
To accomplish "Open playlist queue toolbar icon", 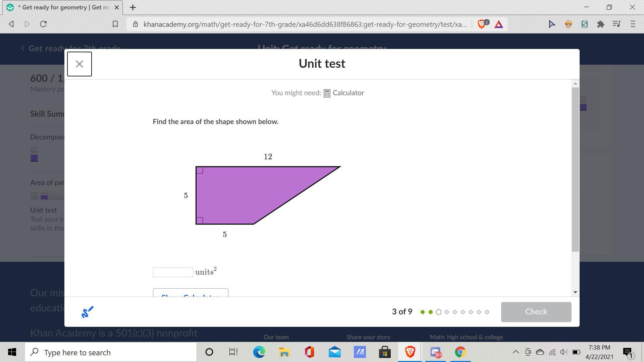I will (616, 24).
